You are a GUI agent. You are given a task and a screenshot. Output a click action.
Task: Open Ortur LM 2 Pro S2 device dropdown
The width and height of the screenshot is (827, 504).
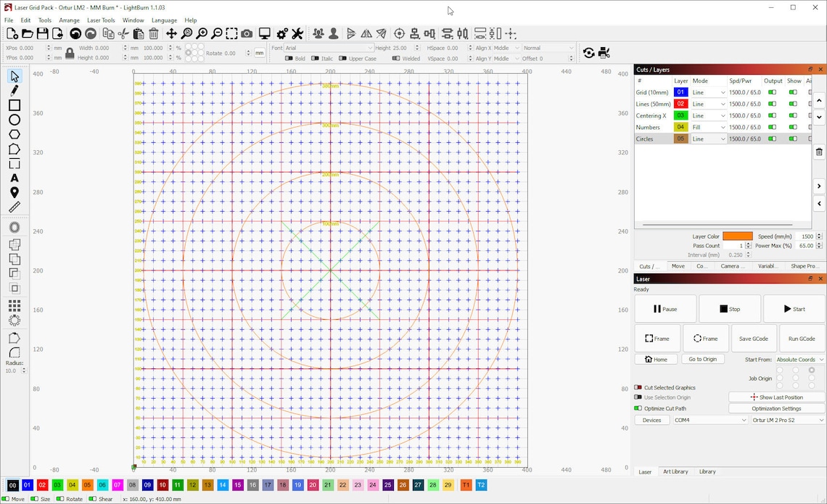tap(787, 420)
